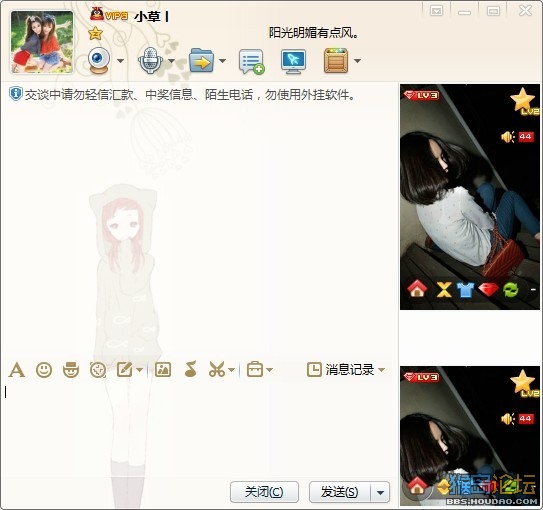This screenshot has height=510, width=543.
Task: Click the VIP3 membership badge
Action: click(x=109, y=15)
